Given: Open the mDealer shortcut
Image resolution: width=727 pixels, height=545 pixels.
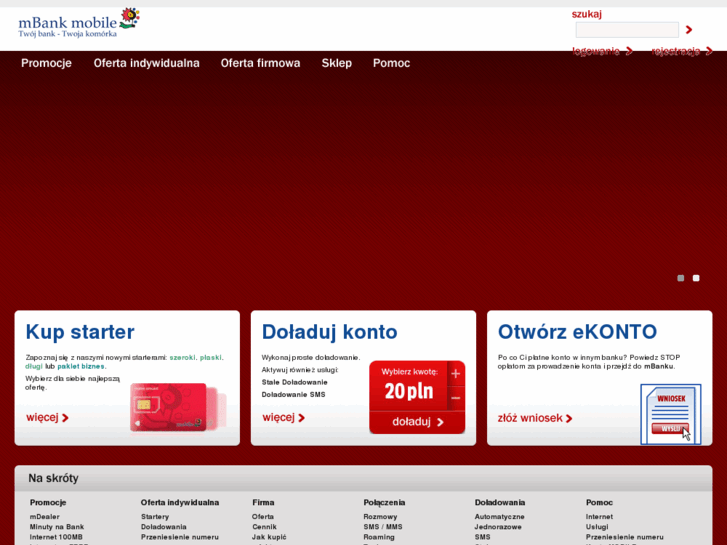Looking at the screenshot, I should pos(45,517).
